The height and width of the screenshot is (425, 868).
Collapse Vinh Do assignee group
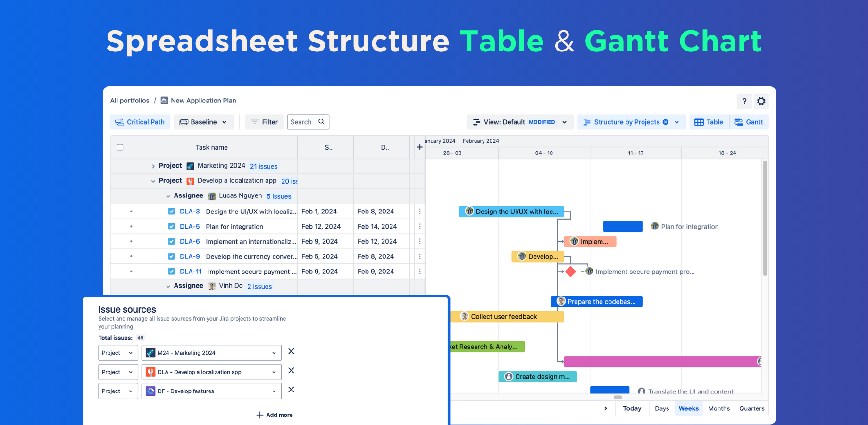pyautogui.click(x=168, y=286)
